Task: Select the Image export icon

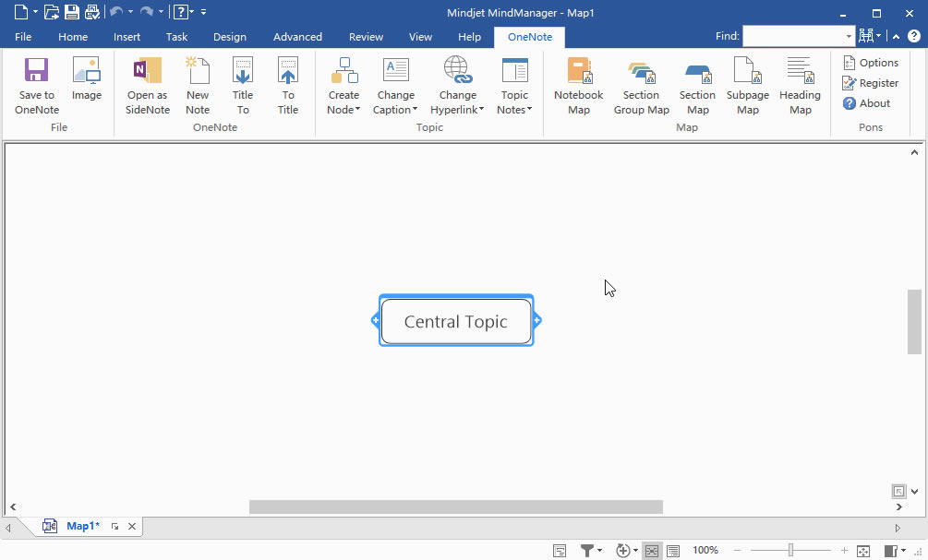Action: (x=86, y=85)
